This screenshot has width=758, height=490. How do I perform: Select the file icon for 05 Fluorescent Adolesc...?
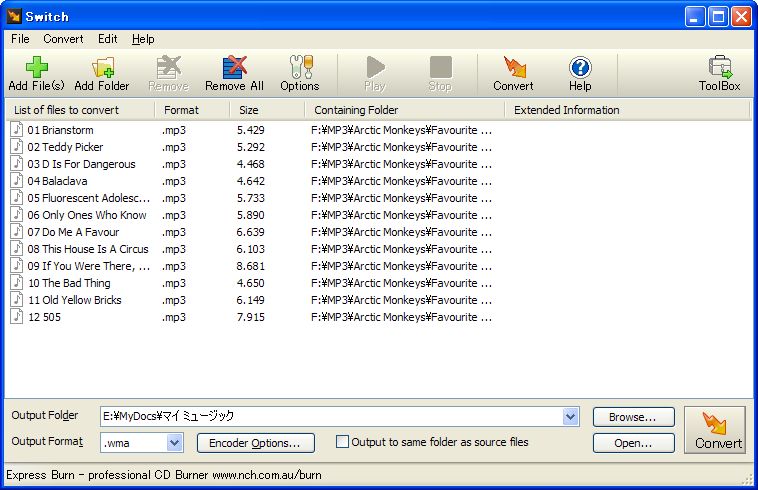pyautogui.click(x=17, y=198)
